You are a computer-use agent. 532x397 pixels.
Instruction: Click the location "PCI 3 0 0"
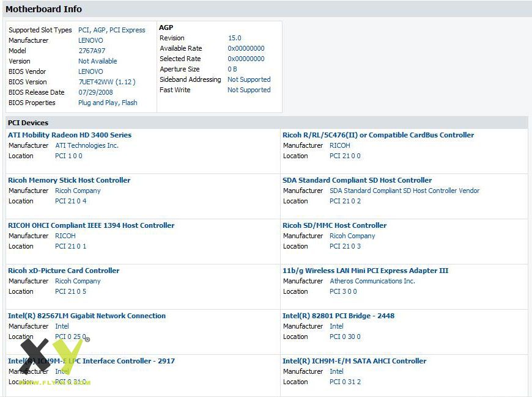pos(343,291)
